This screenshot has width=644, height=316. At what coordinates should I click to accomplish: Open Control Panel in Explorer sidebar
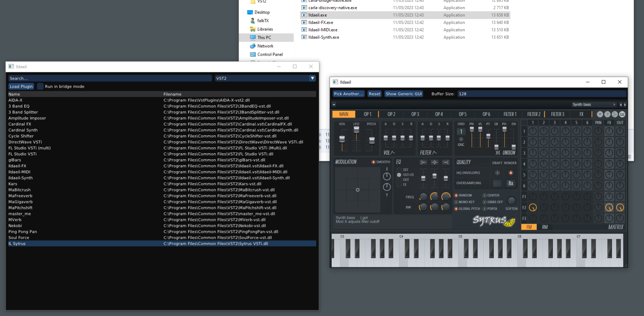tap(270, 54)
